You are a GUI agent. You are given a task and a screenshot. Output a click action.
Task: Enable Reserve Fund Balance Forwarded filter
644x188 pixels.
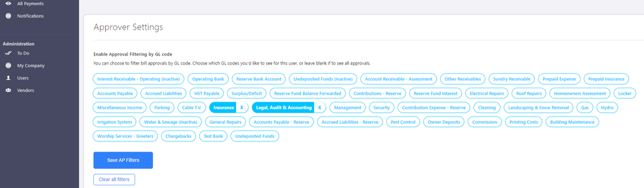(308, 93)
